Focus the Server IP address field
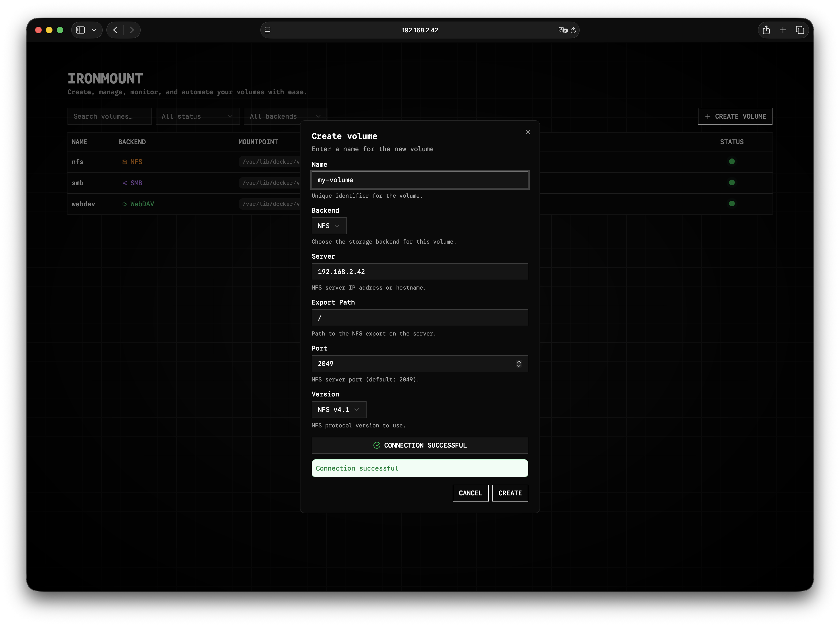 (x=420, y=272)
